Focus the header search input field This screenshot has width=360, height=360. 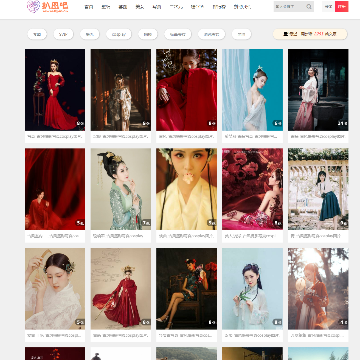[x=290, y=6]
